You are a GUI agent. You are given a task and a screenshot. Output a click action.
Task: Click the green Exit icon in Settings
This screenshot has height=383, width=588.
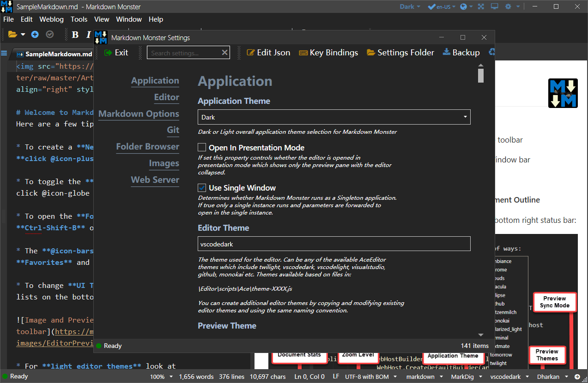(109, 53)
